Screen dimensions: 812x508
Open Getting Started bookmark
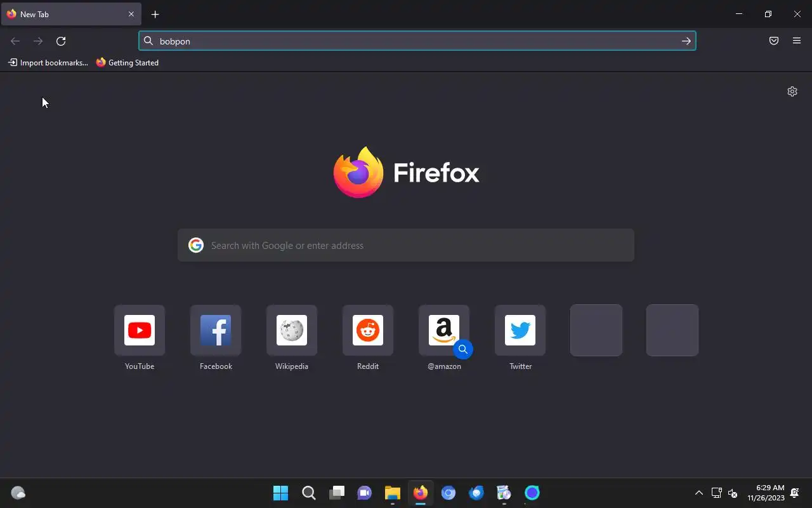[x=128, y=63]
